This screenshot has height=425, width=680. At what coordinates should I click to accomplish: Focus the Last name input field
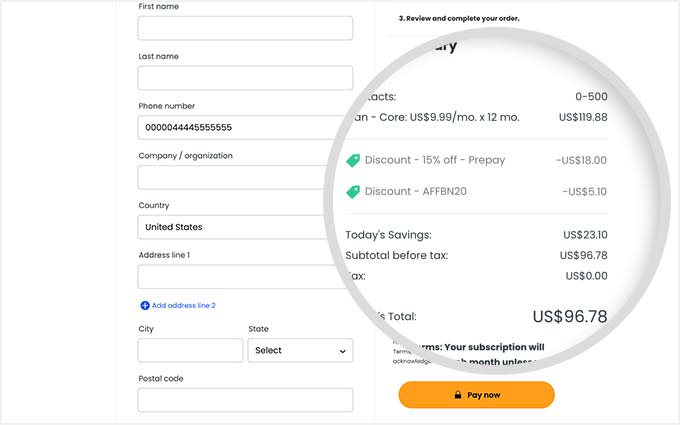pyautogui.click(x=245, y=78)
